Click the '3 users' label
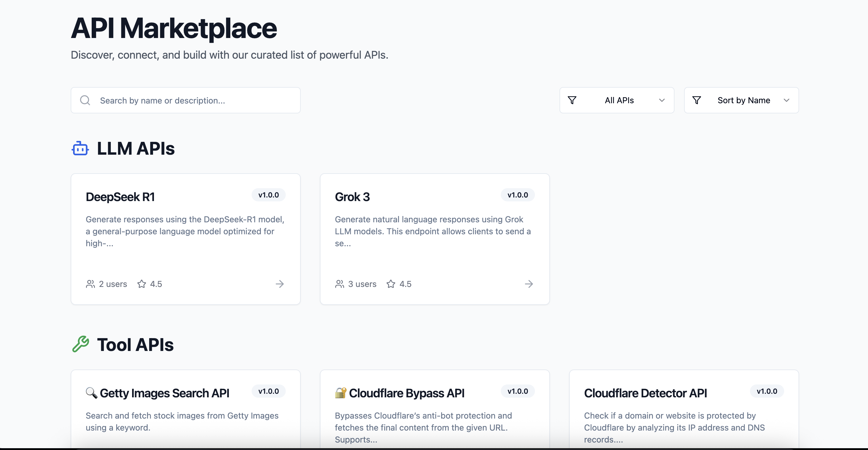Image resolution: width=868 pixels, height=450 pixels. pyautogui.click(x=362, y=284)
